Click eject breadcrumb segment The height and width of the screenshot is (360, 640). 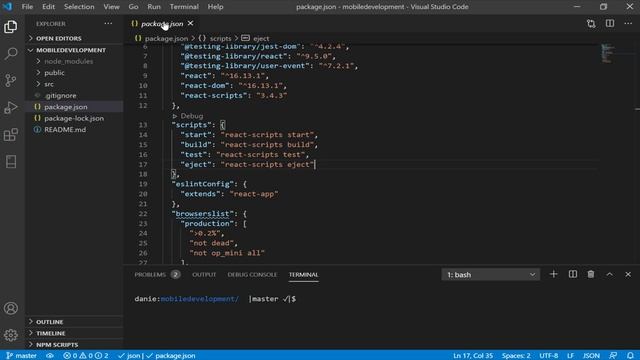[256, 38]
